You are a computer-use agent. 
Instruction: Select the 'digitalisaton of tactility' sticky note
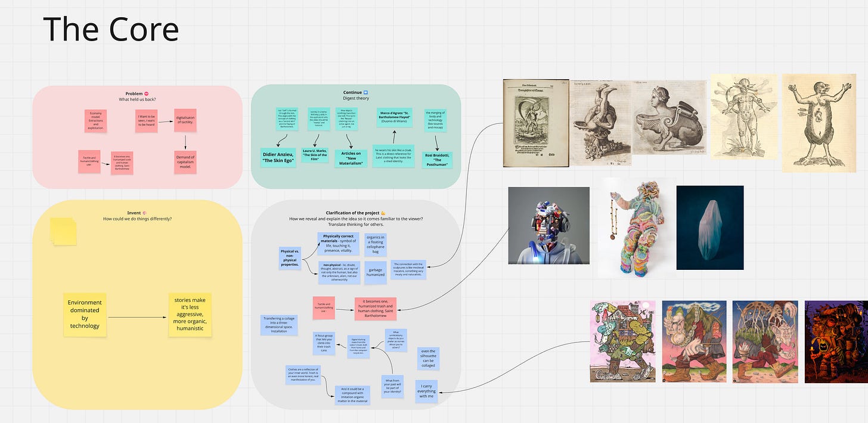click(185, 120)
